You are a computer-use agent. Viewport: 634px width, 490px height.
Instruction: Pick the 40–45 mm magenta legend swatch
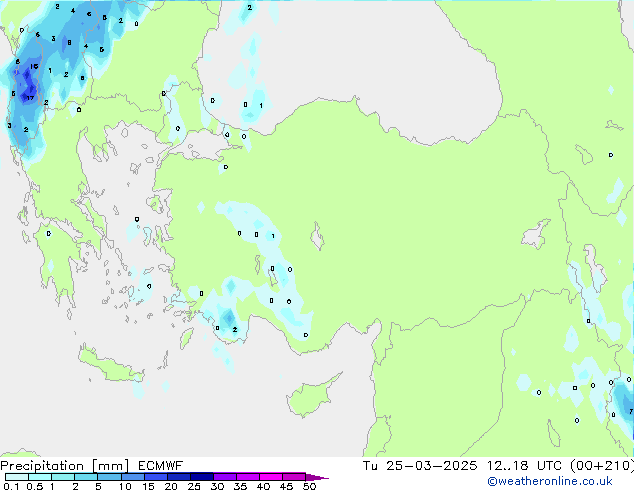[x=271, y=477]
